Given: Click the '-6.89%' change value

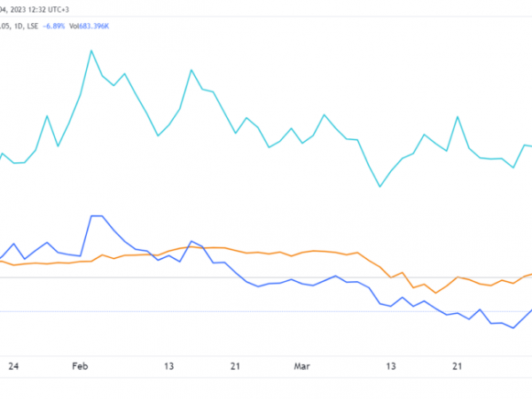Looking at the screenshot, I should [x=53, y=26].
